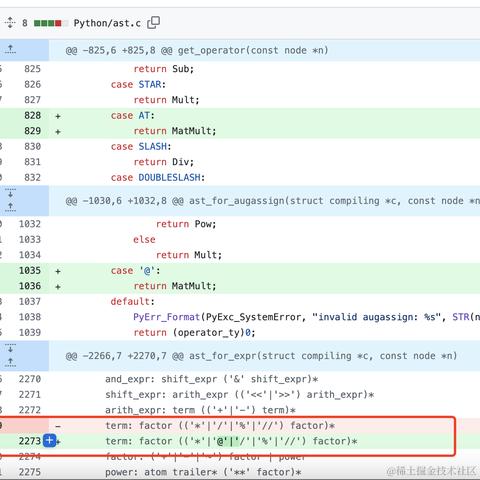Click the 'else' line 1033

[x=144, y=240]
